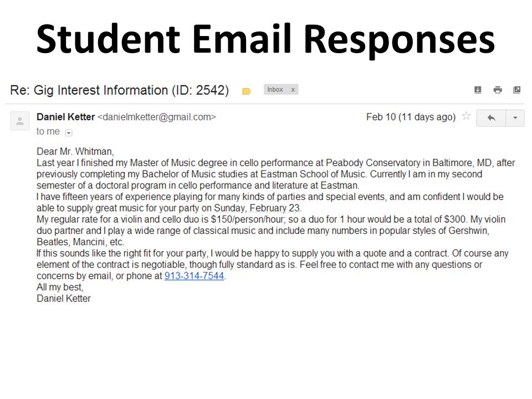The width and height of the screenshot is (532, 399).
Task: Remove the Inbox label with x
Action: (293, 90)
